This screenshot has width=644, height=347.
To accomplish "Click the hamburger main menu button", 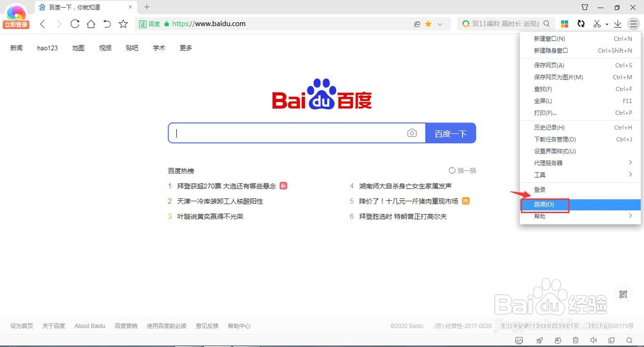I will pos(634,24).
